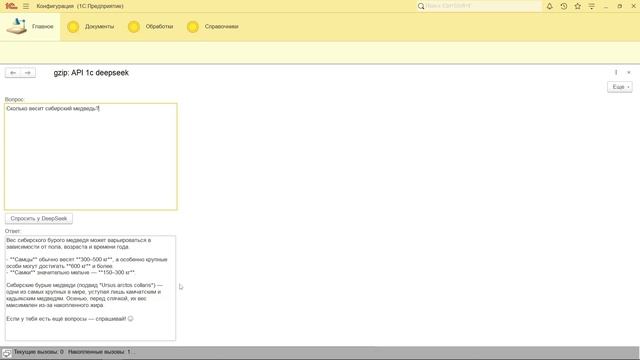
Task: Click Спросить у DeepSeek button
Action: (39, 219)
